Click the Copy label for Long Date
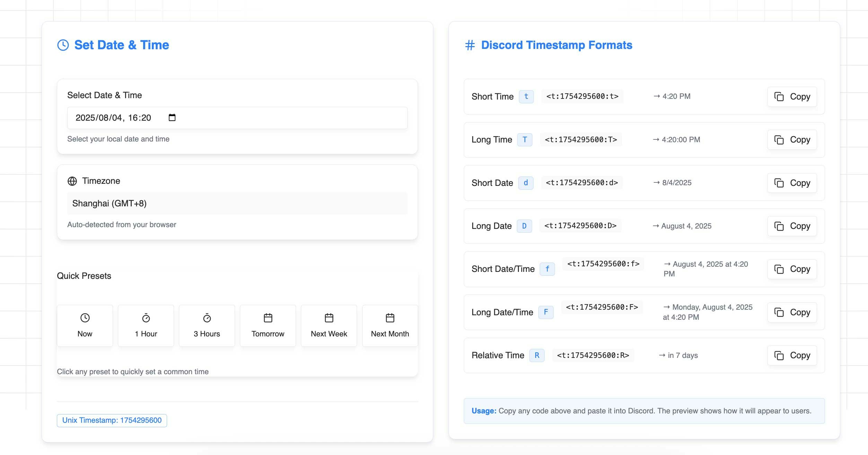 (x=800, y=226)
